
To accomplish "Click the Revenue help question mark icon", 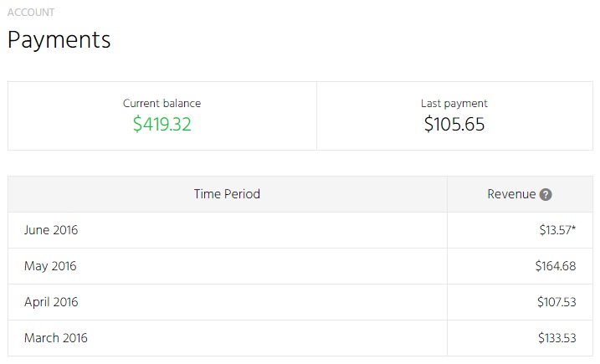I will [546, 194].
